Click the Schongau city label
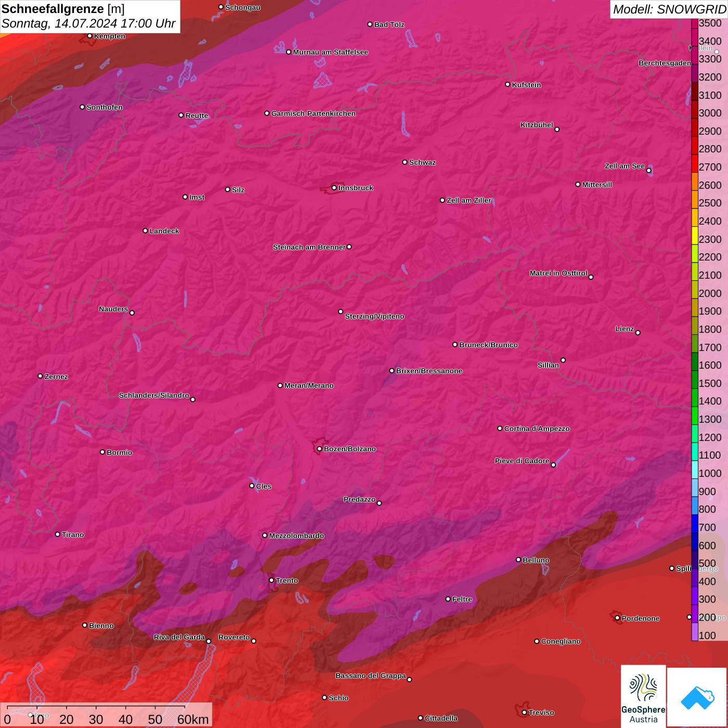Viewport: 728px width, 728px height. [243, 7]
